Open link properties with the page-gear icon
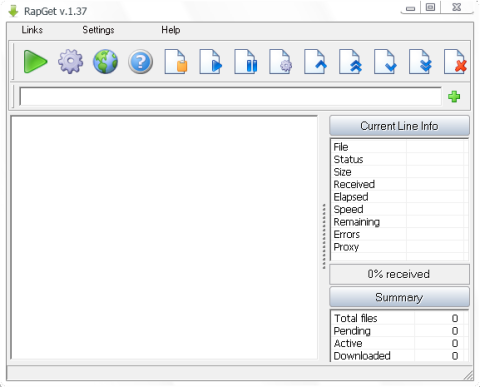The width and height of the screenshot is (480, 387). [280, 62]
